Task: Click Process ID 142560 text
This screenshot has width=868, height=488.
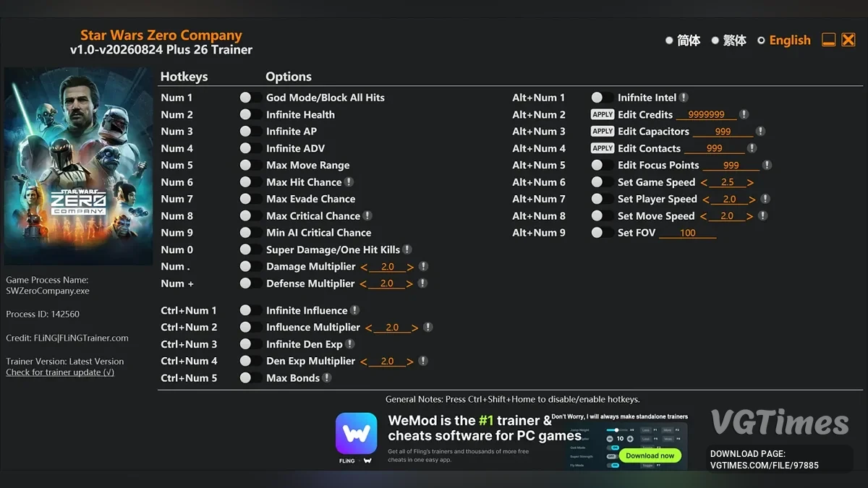Action: pyautogui.click(x=43, y=314)
